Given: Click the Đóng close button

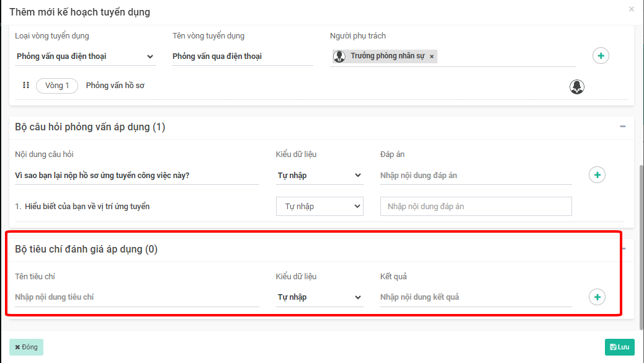Looking at the screenshot, I should click(x=26, y=347).
